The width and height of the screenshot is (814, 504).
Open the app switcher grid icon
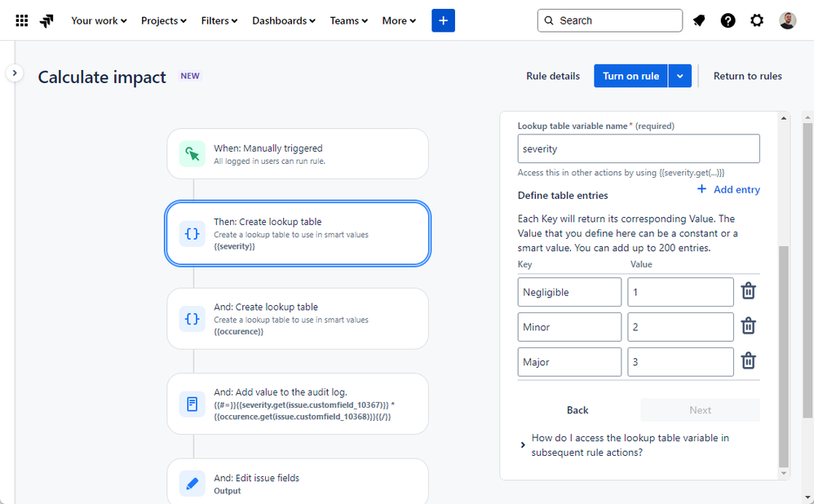[22, 20]
